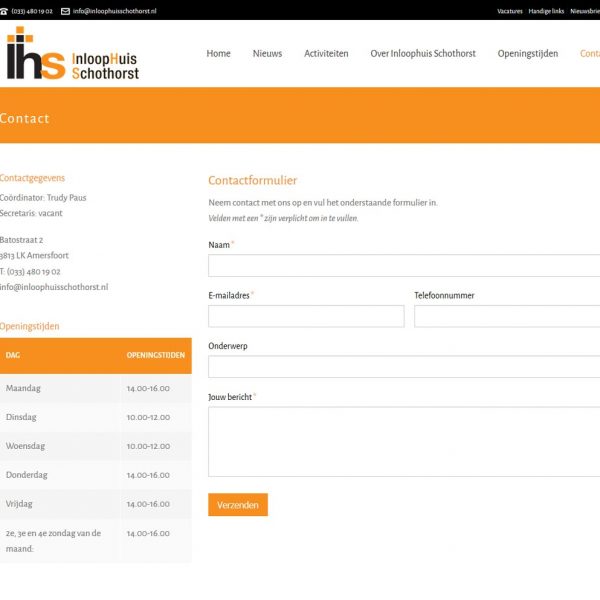Focus the Jouw bericht text area
This screenshot has width=600, height=600.
(x=404, y=441)
